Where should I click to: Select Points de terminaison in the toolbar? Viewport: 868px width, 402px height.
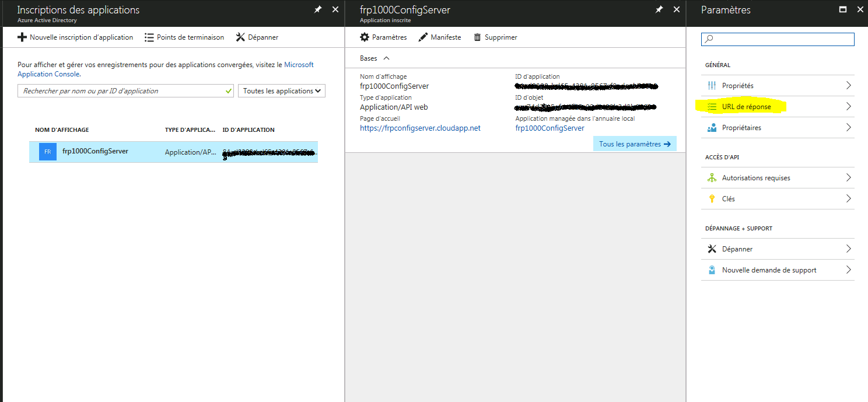[x=190, y=37]
